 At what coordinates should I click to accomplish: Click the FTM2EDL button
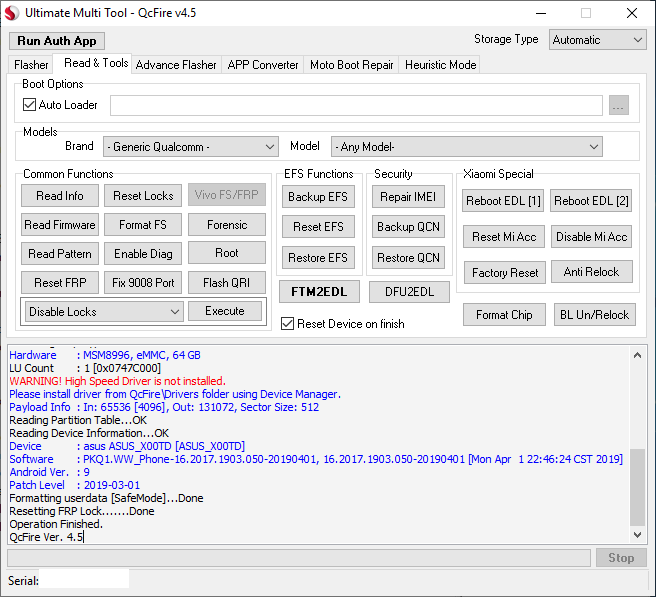pos(319,292)
